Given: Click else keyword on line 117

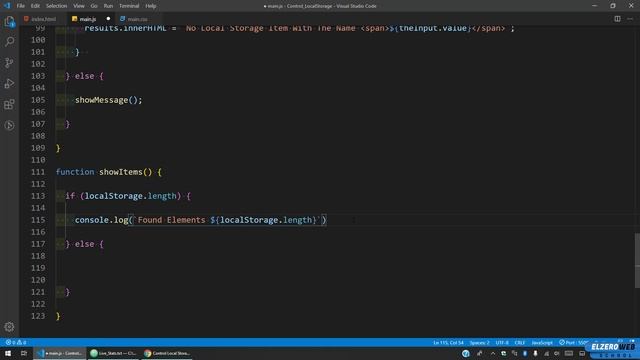Looking at the screenshot, I should pos(84,244).
